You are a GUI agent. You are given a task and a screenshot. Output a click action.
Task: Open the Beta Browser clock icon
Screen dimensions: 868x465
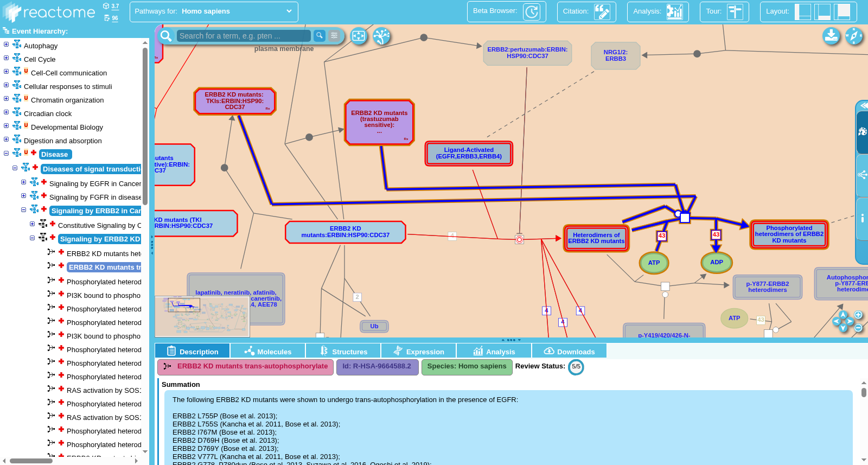(531, 11)
